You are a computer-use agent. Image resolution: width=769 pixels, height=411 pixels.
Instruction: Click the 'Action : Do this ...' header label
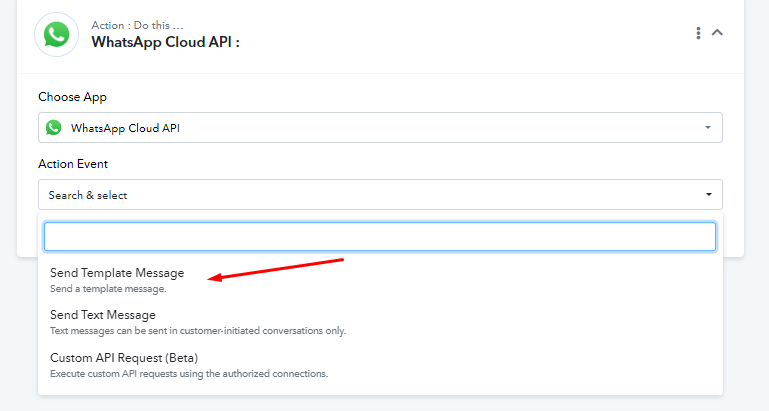point(137,26)
